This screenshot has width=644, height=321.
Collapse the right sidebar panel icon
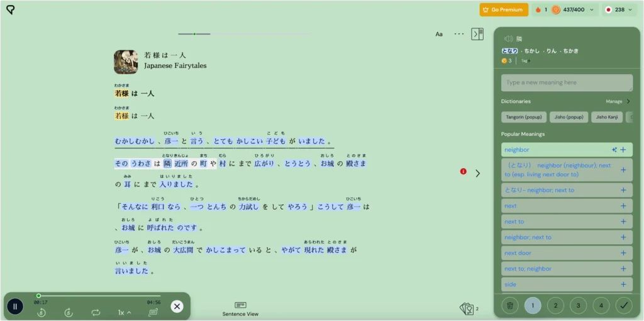point(477,34)
